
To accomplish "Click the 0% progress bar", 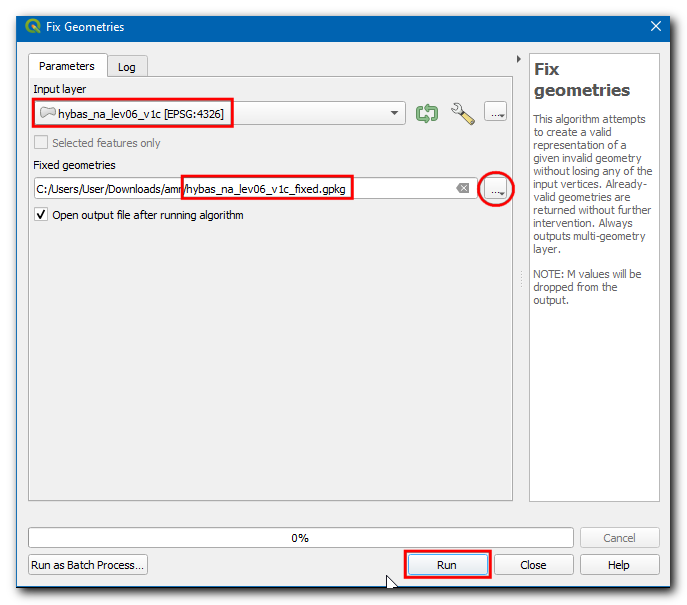I will click(300, 538).
